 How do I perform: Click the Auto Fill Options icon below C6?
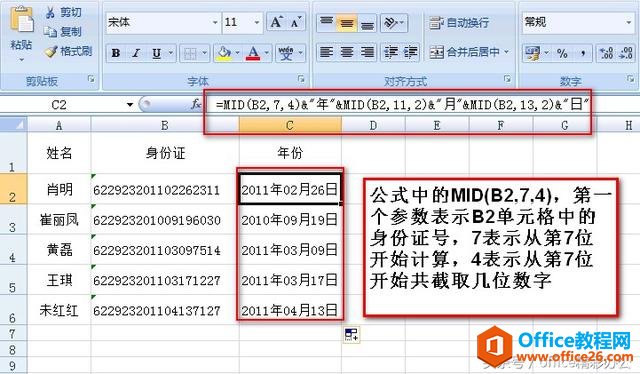click(x=351, y=334)
